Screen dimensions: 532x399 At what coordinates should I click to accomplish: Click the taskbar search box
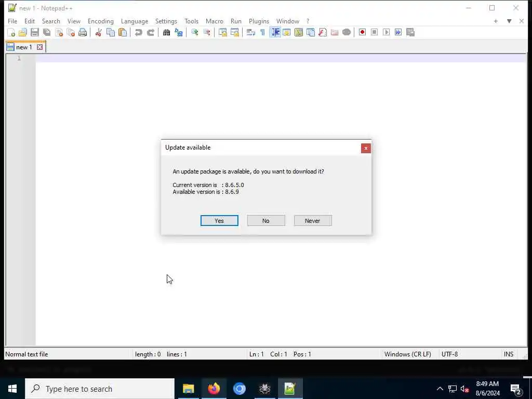100,389
